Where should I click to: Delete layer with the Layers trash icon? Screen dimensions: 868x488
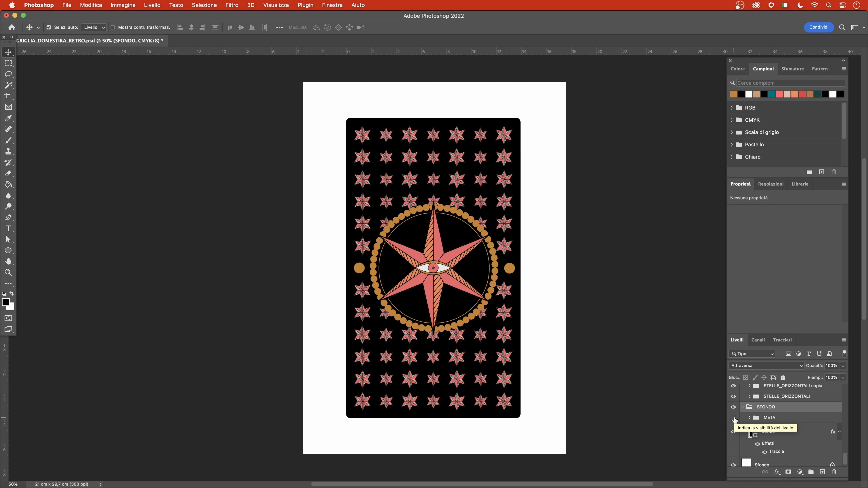[x=834, y=472]
